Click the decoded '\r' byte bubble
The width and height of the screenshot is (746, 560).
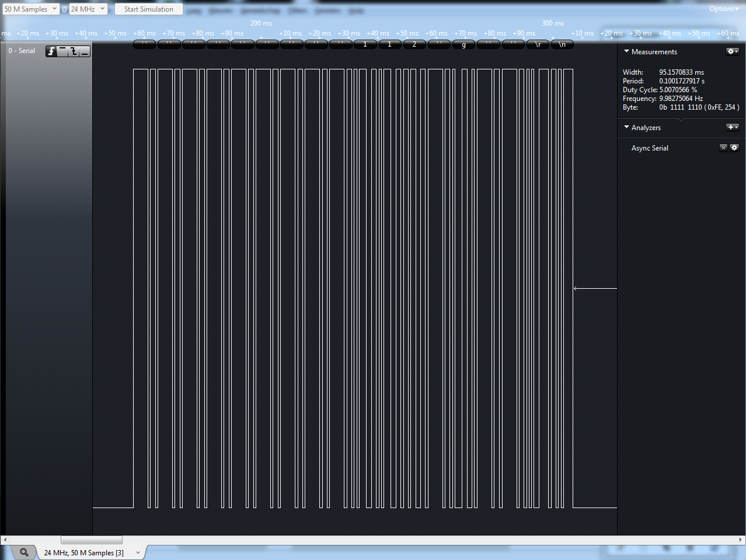click(538, 43)
